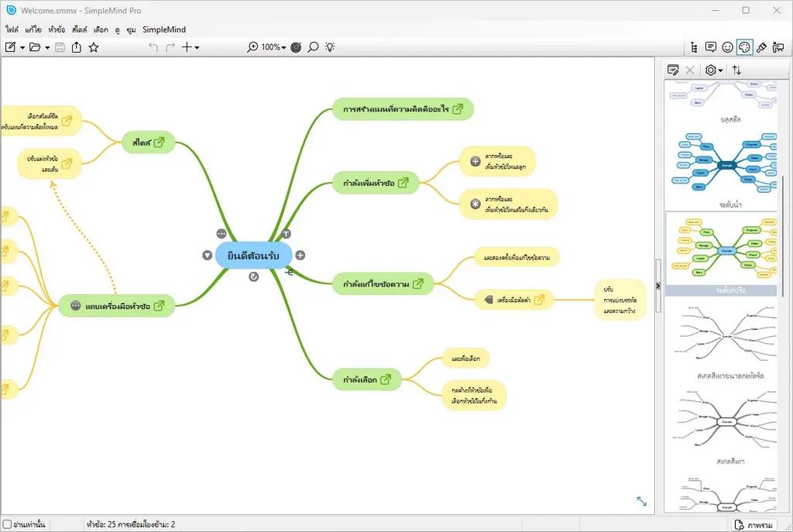Open the notes speech bubble panel
This screenshot has width=793, height=532.
[711, 47]
